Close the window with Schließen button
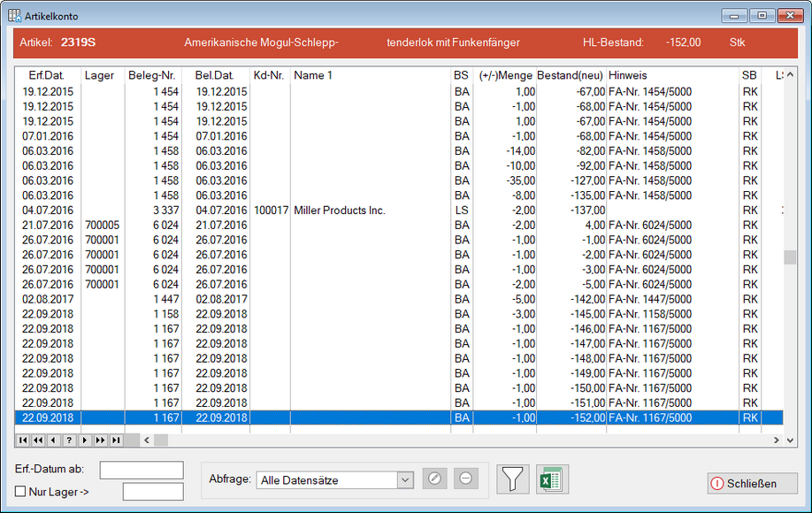 (x=752, y=483)
